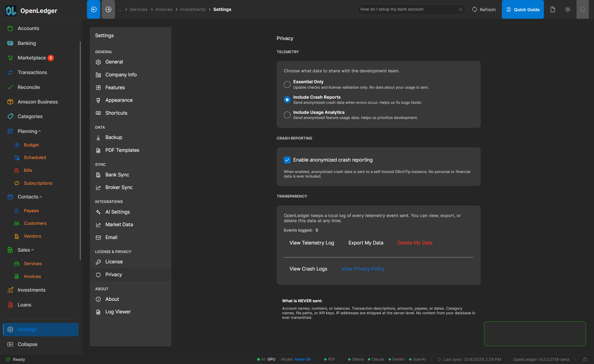594x364 pixels.
Task: Select the Essential Only telemetry option
Action: [287, 84]
